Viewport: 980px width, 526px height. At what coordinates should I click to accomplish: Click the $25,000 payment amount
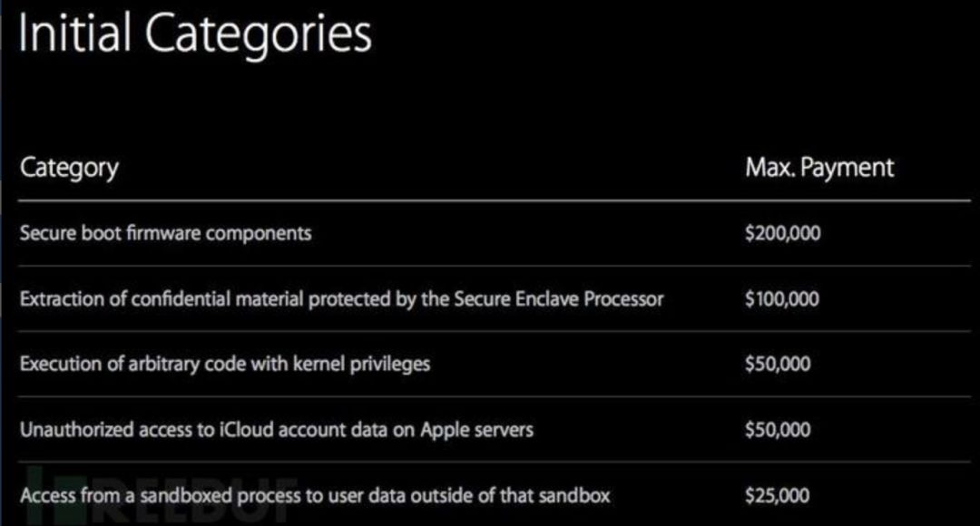pos(777,495)
